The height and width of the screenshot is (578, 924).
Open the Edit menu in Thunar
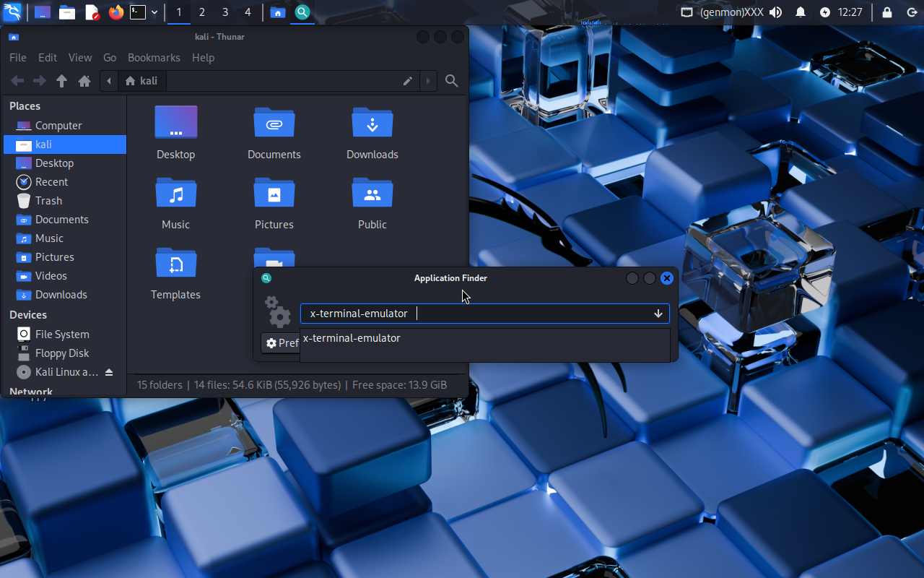point(48,58)
